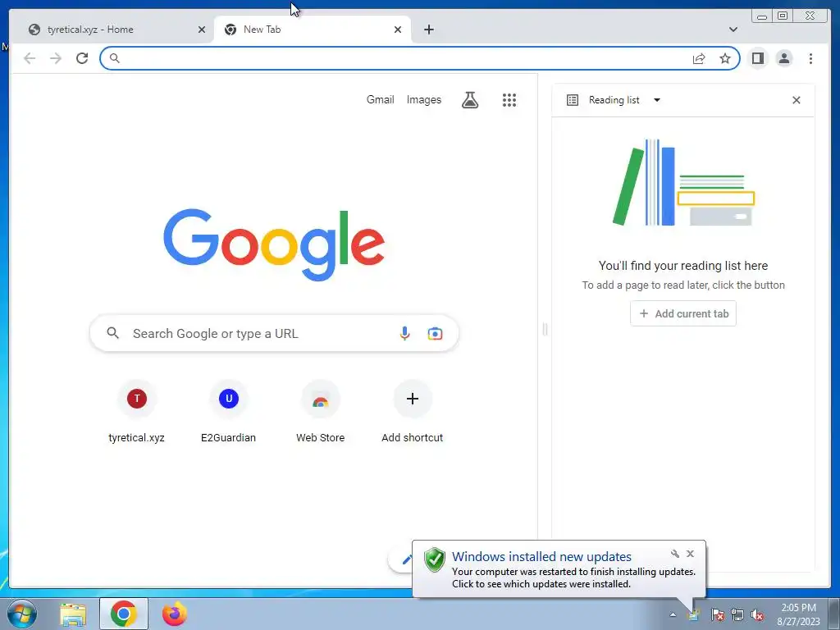The height and width of the screenshot is (630, 840).
Task: Close the New Tab tab
Action: point(398,30)
